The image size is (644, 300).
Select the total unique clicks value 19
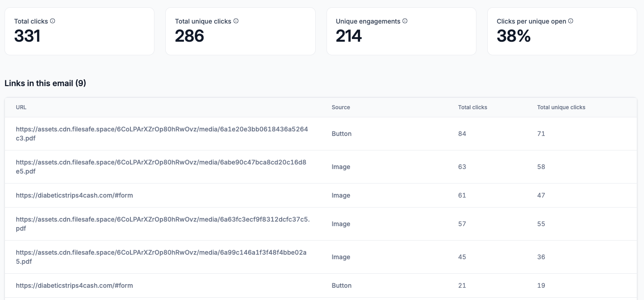(541, 285)
